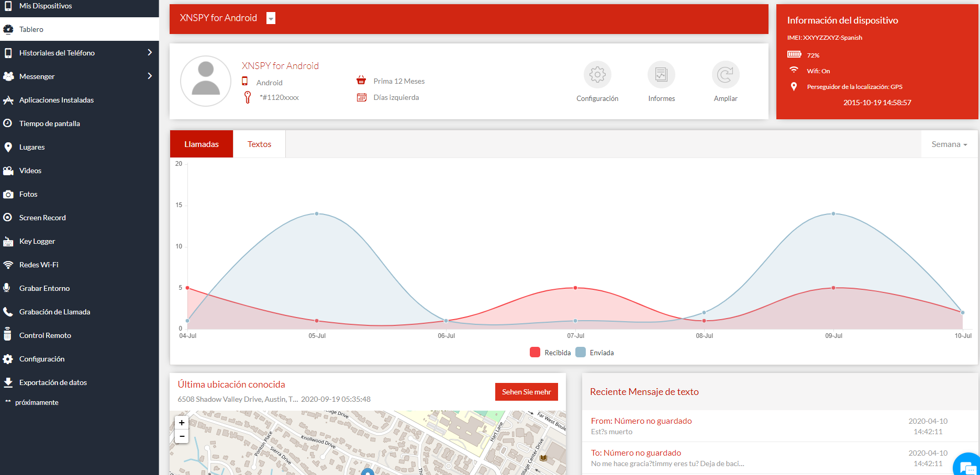Expand the Messenger submenu chevron
Viewport: 980px width, 475px height.
pos(150,76)
